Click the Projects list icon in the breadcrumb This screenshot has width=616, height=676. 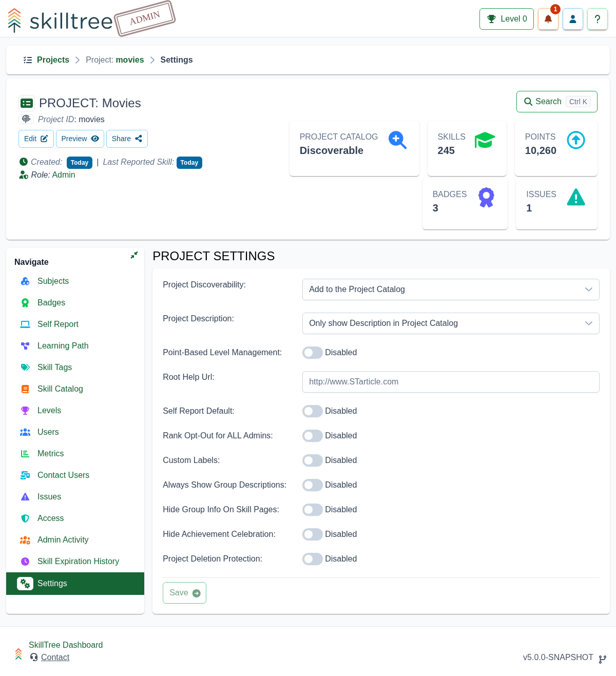28,60
